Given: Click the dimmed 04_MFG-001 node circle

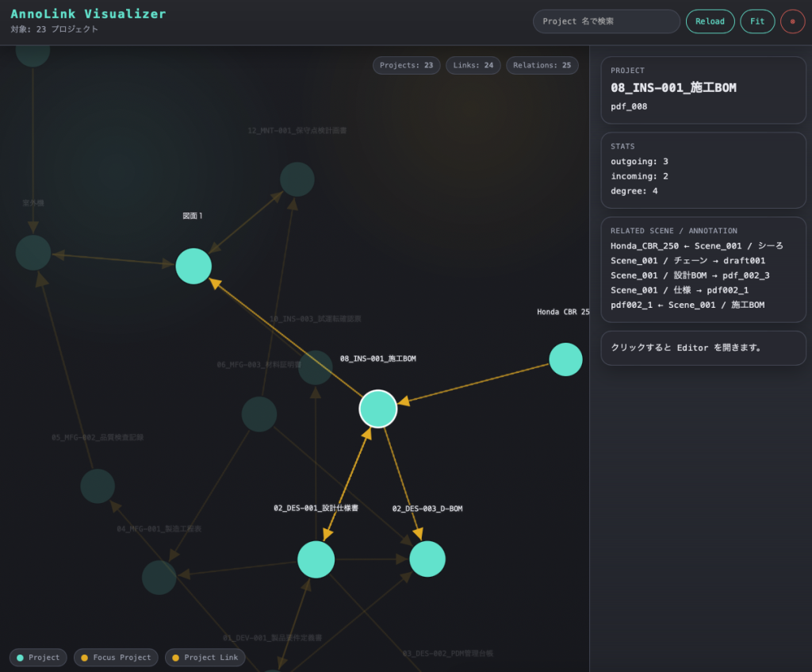Looking at the screenshot, I should point(159,577).
